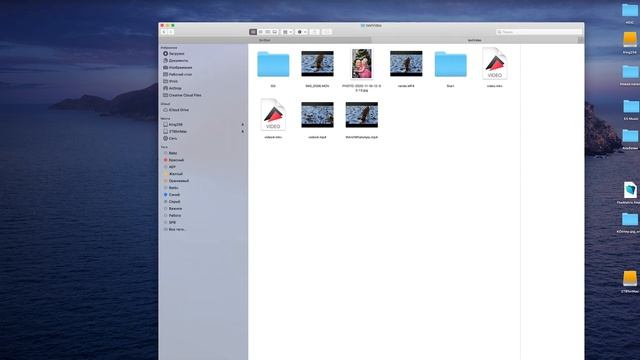Select the second folder in top row

click(451, 64)
